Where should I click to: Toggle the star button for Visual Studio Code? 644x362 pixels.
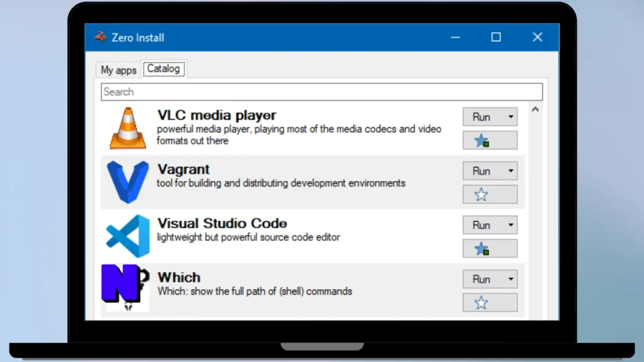point(490,249)
